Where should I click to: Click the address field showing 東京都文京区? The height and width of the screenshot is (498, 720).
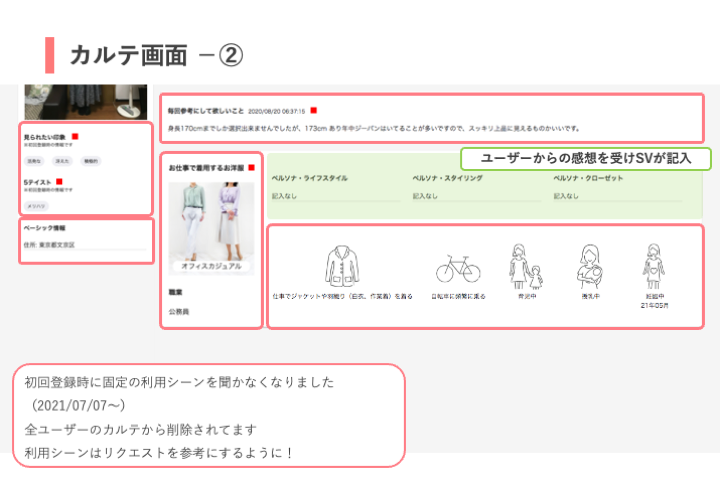(x=60, y=244)
